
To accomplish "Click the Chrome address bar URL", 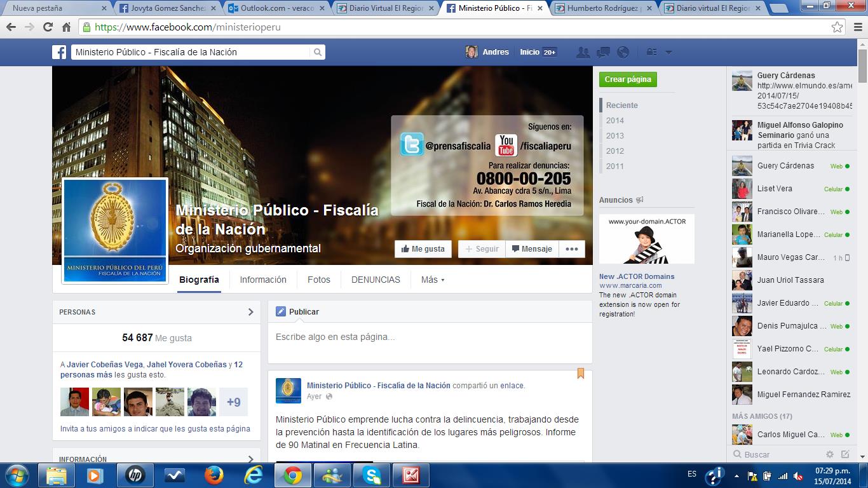I will coord(188,27).
